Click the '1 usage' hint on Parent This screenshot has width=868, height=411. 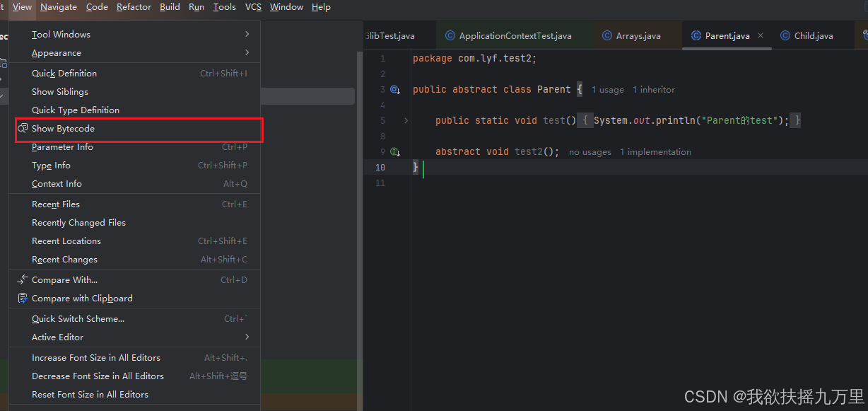tap(608, 90)
